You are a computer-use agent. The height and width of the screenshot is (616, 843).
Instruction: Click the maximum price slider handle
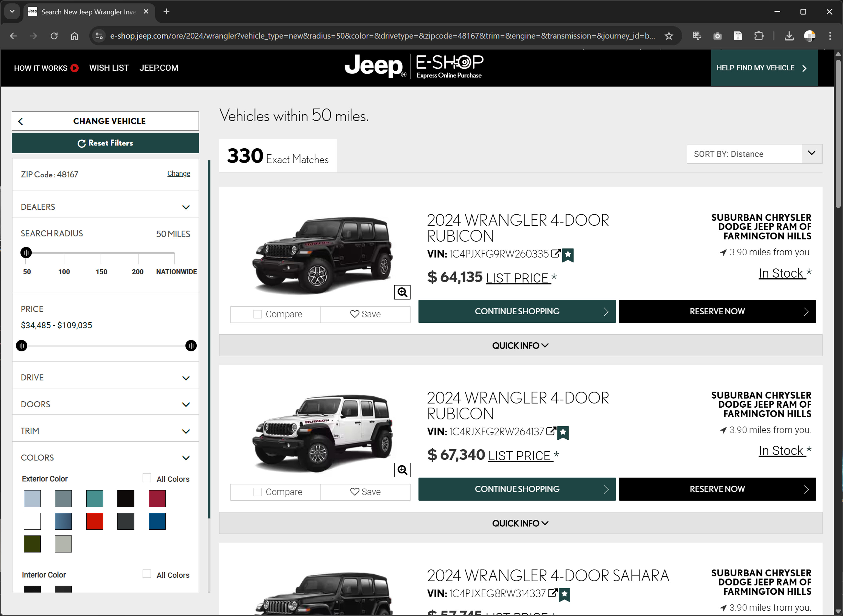(x=191, y=346)
